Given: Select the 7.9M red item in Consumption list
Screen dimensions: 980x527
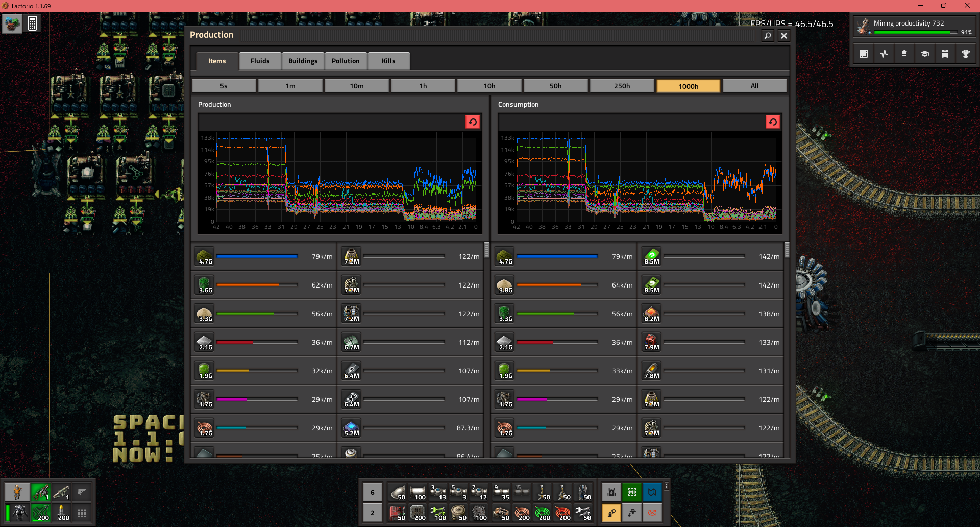Looking at the screenshot, I should coord(651,342).
